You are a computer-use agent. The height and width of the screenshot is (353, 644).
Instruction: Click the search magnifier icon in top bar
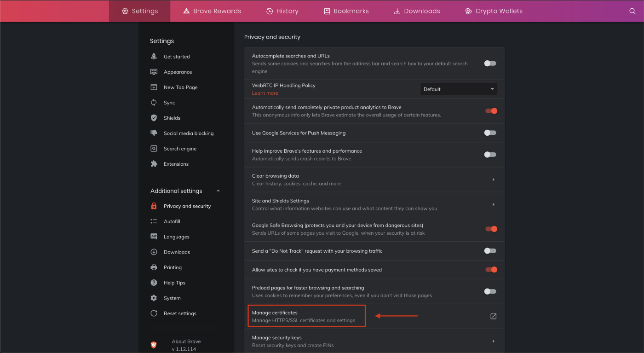click(x=632, y=11)
